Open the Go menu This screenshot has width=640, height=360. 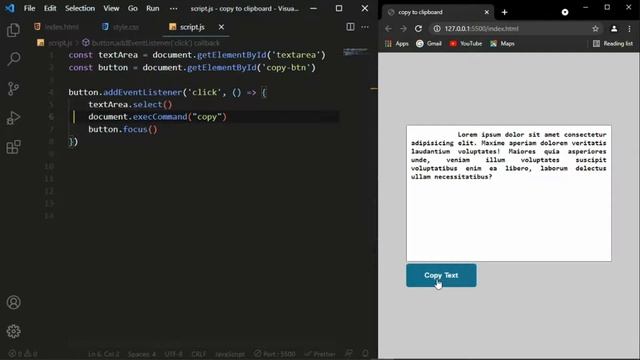pos(133,8)
